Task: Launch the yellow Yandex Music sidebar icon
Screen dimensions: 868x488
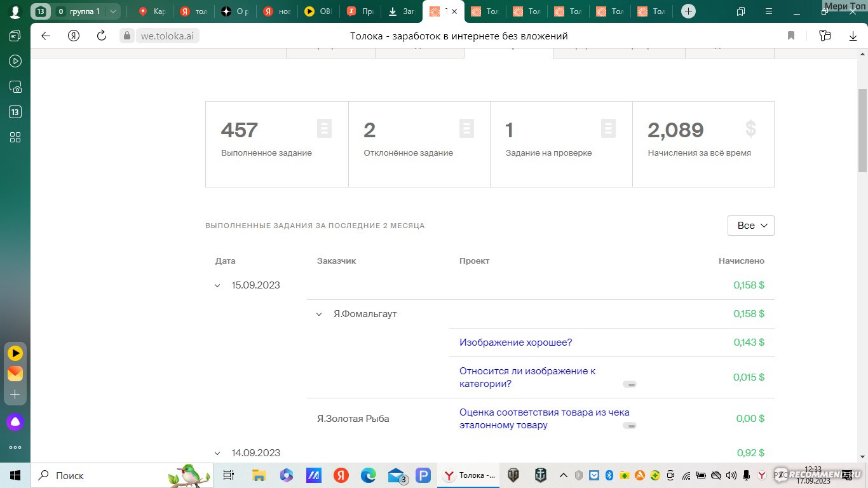Action: pyautogui.click(x=15, y=353)
